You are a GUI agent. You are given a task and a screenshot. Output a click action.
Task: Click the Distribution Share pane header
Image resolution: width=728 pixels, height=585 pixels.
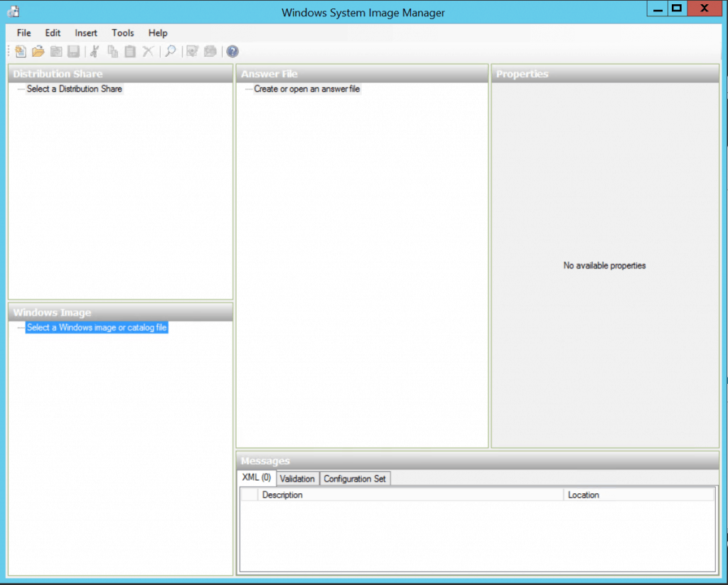(121, 74)
